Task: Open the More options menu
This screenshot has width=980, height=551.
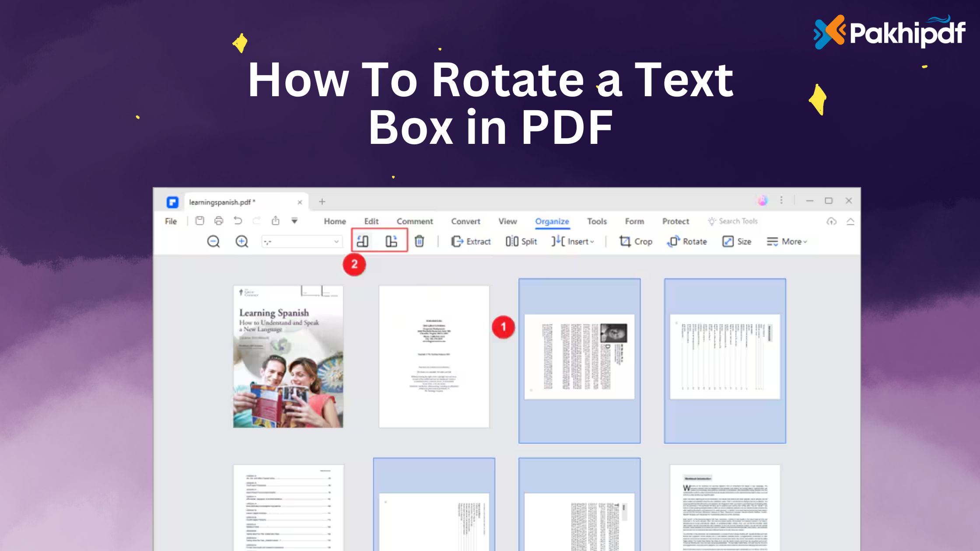Action: click(787, 241)
